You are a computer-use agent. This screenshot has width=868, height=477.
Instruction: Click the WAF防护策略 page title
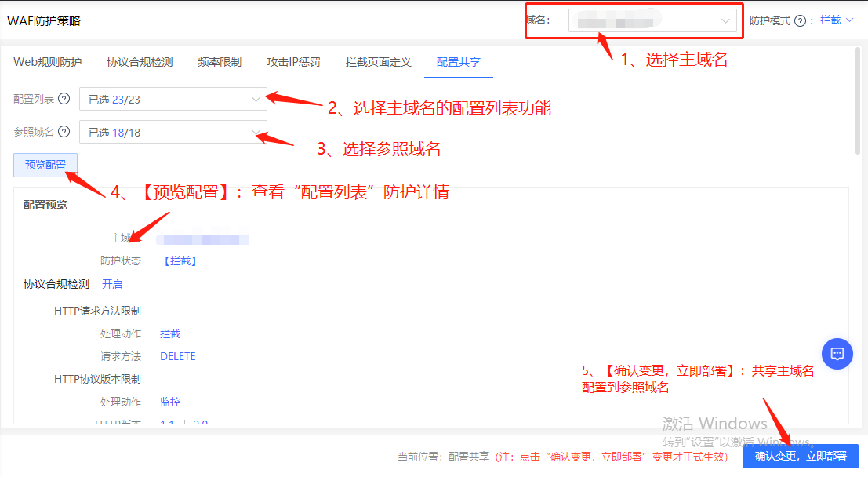tap(44, 20)
